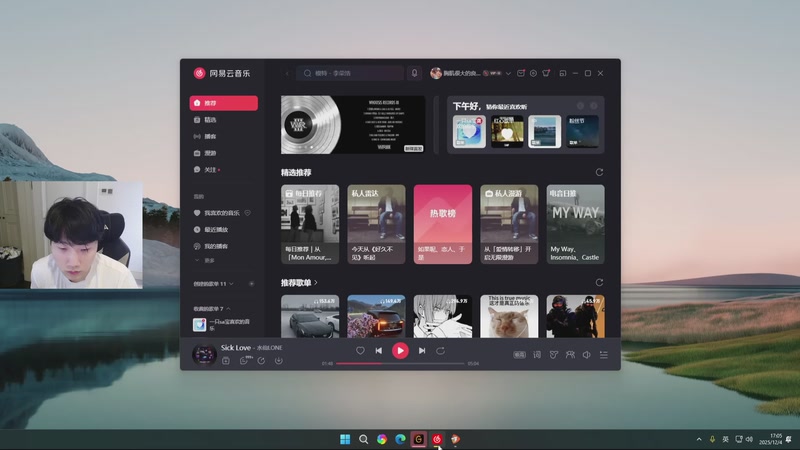Open the third recent lake thumbnail

coord(544,132)
